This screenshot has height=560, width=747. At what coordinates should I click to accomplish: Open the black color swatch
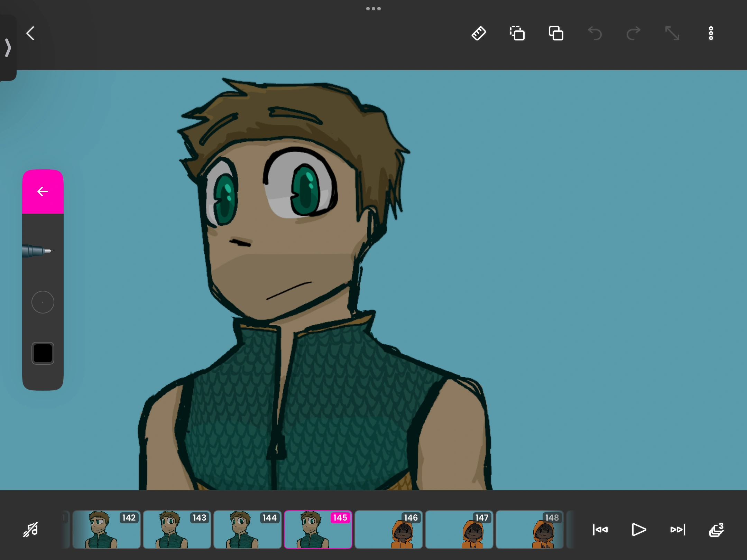click(43, 353)
